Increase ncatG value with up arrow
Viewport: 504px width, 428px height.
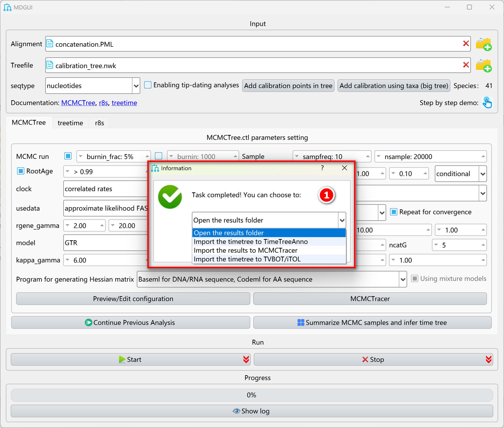(x=483, y=245)
